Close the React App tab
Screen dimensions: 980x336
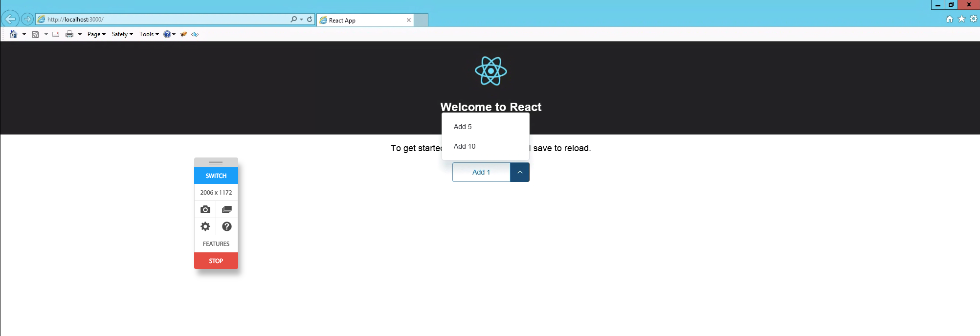click(409, 20)
